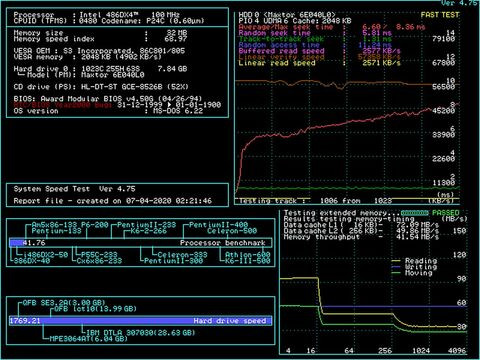Click the 'Moving' legend entry
The width and height of the screenshot is (480, 360).
click(x=412, y=273)
